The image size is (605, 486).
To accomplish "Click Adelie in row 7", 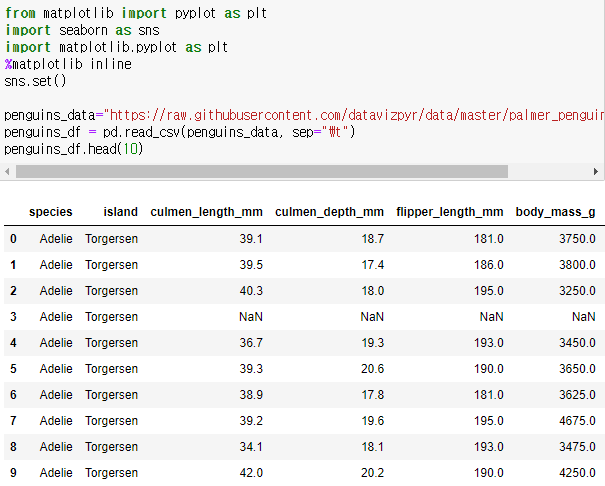I will (56, 420).
